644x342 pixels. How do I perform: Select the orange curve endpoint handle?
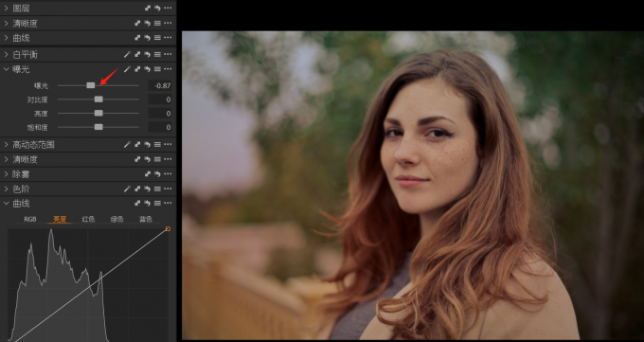click(168, 228)
